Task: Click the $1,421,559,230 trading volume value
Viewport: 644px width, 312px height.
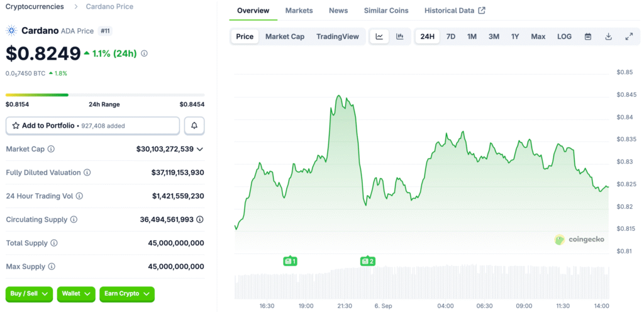Action: (x=178, y=196)
